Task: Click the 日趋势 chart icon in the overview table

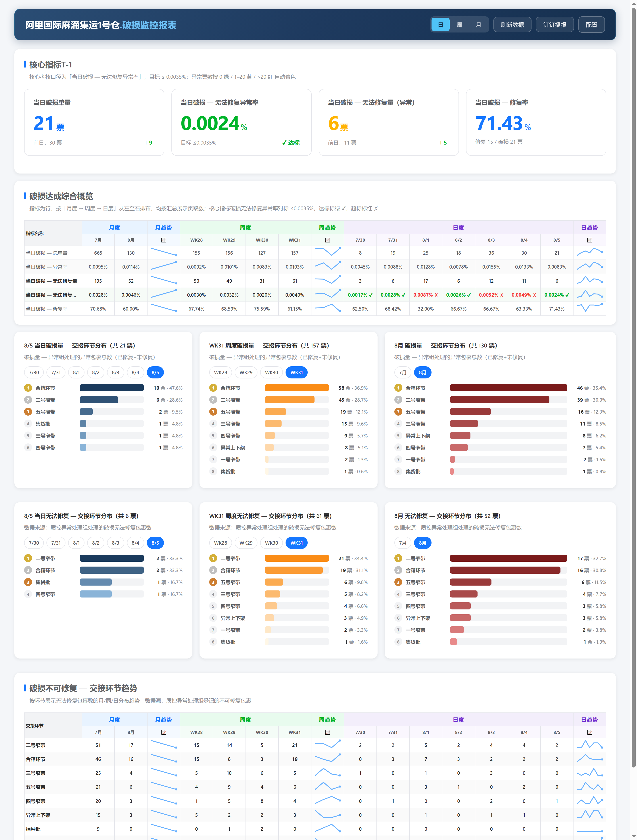Action: (589, 240)
